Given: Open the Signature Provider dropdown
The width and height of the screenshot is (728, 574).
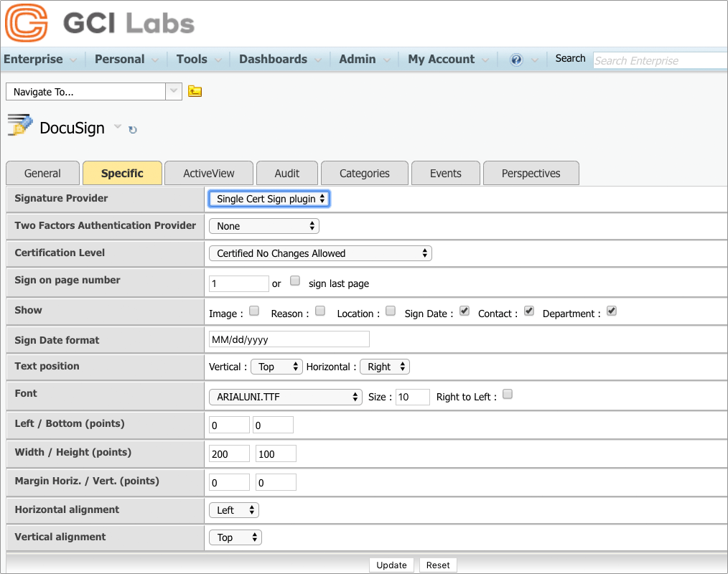Looking at the screenshot, I should tap(269, 199).
